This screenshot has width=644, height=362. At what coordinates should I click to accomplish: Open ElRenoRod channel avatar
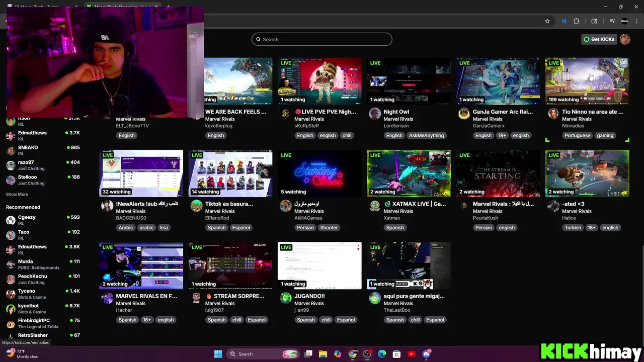coord(197,206)
